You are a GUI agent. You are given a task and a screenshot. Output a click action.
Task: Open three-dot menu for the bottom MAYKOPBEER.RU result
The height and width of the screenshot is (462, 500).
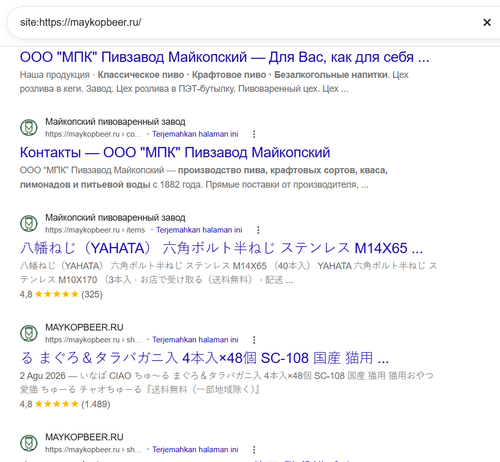coord(254,449)
